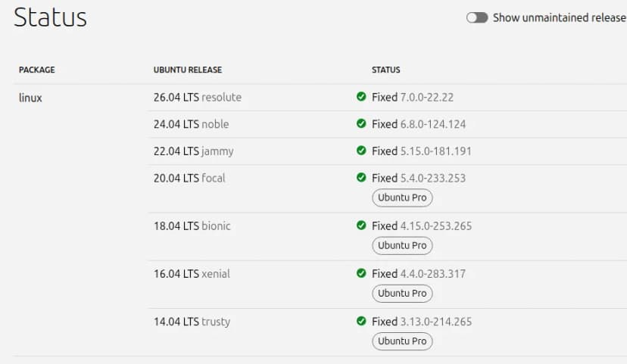Select the 14.04 LTS trusty release

coord(192,322)
